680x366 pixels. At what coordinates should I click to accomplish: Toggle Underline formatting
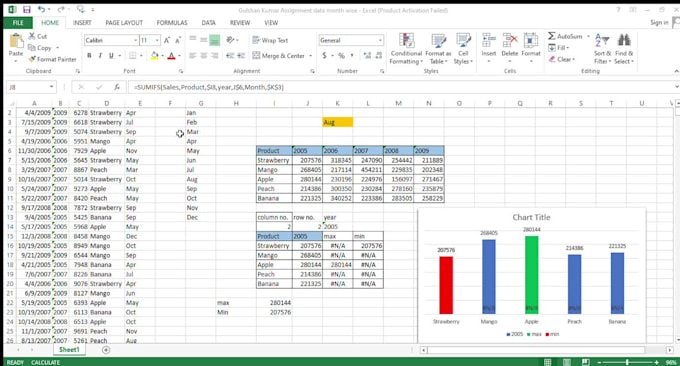click(x=111, y=56)
